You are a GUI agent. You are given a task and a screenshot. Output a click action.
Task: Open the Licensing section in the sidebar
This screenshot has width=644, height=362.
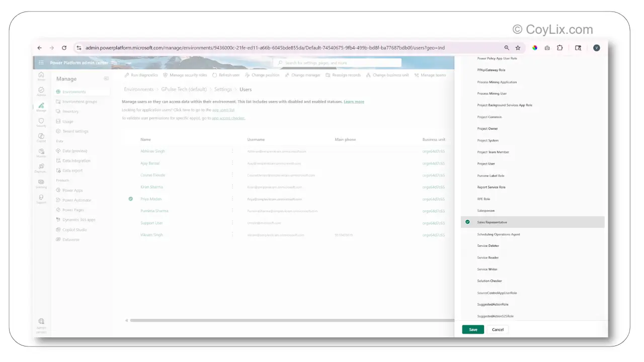click(x=41, y=183)
